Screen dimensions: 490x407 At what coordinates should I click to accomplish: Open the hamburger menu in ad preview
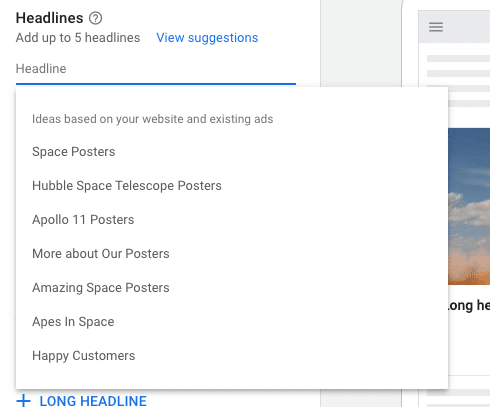tap(436, 27)
